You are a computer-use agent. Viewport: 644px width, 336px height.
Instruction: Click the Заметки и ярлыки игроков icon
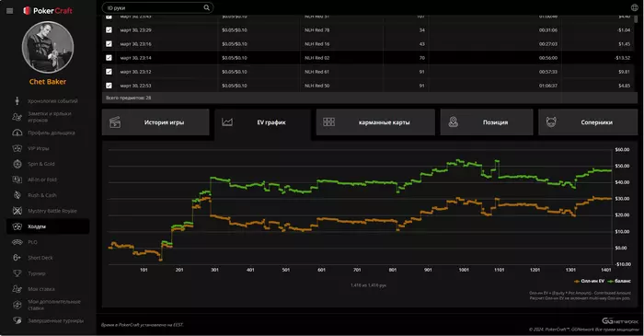pyautogui.click(x=17, y=117)
